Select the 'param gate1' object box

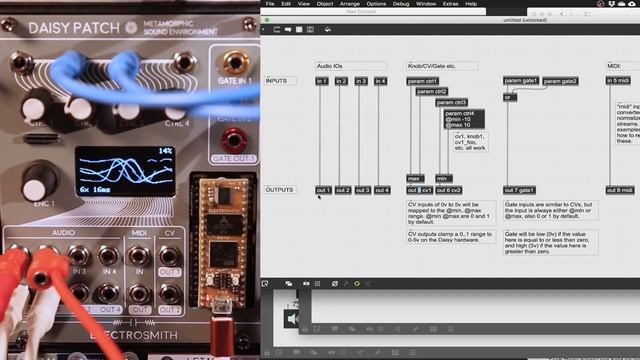click(x=521, y=81)
